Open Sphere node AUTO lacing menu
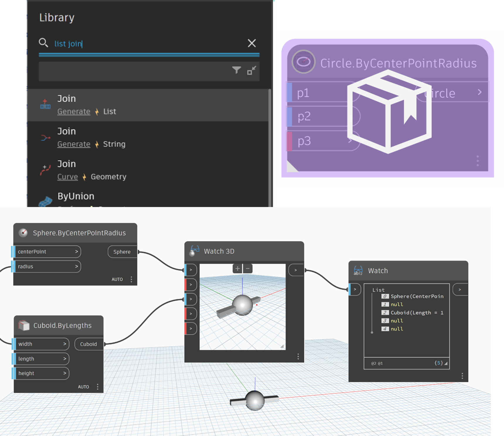 117,279
